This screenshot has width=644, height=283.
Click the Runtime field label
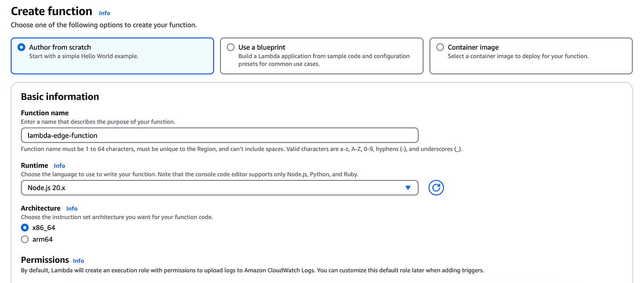coord(34,165)
